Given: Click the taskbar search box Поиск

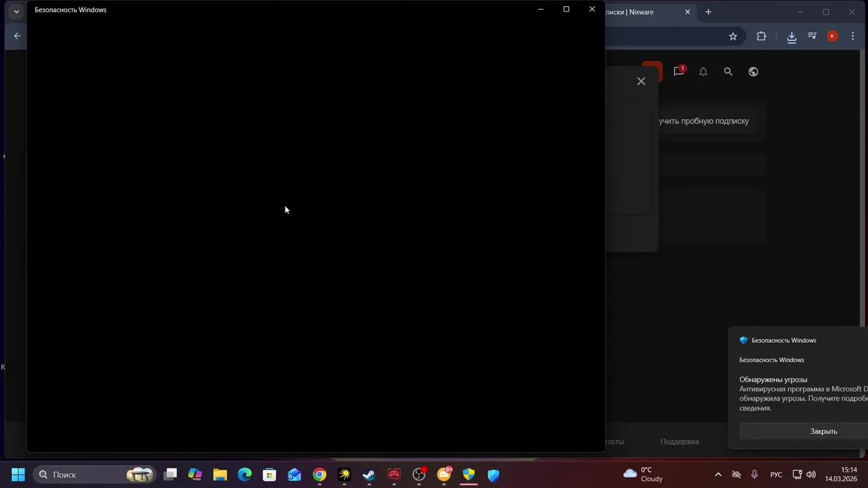Looking at the screenshot, I should coord(95,474).
